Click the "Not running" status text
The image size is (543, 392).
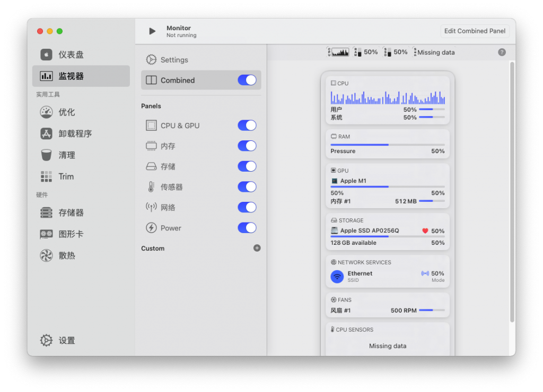pos(181,35)
